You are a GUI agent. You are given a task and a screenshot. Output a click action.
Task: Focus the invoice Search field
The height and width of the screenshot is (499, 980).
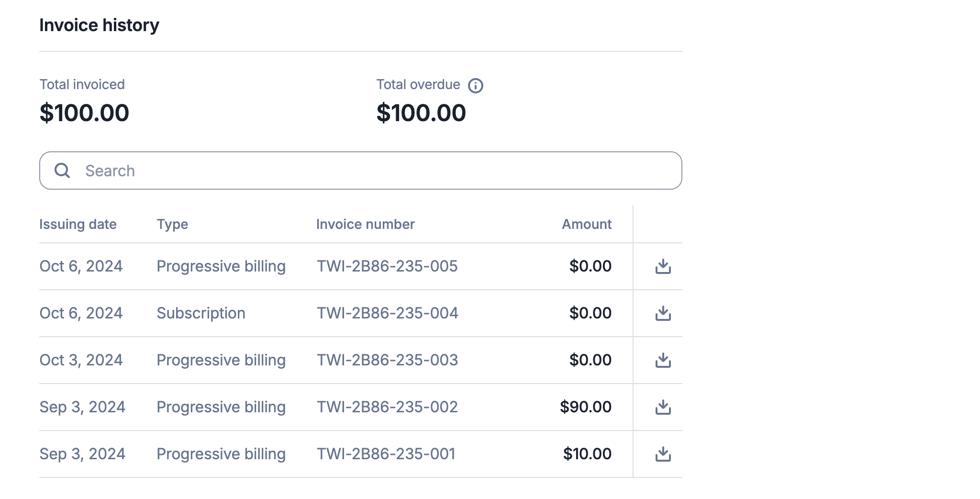point(373,170)
